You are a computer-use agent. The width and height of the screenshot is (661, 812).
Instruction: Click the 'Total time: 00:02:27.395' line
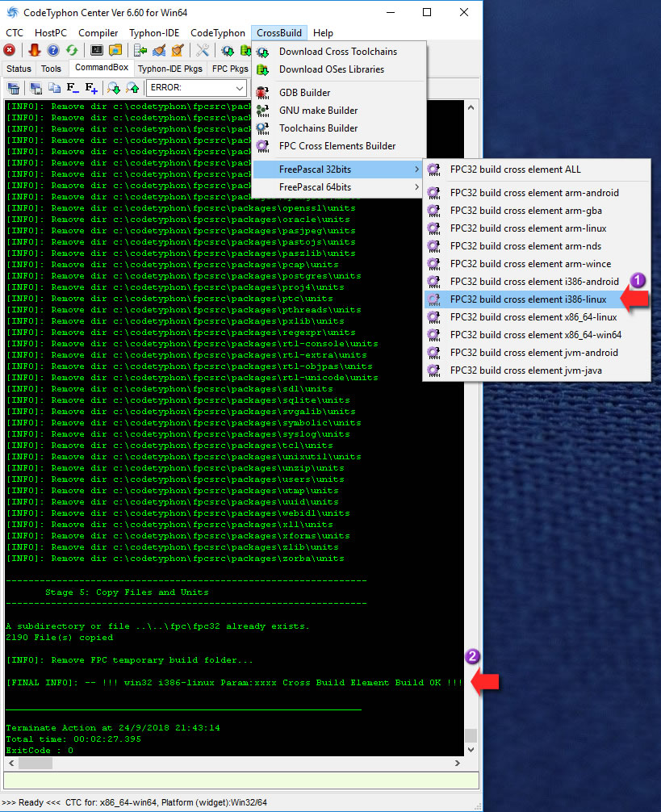pos(73,739)
